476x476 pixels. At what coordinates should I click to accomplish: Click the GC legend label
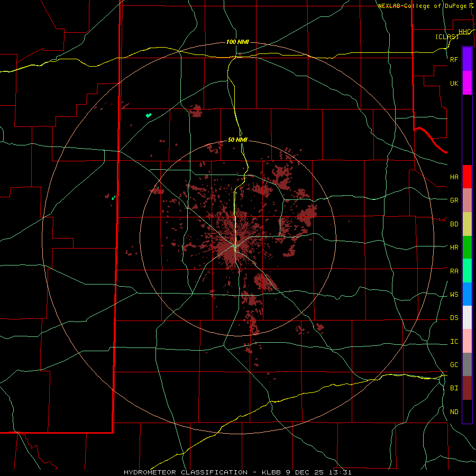click(454, 365)
